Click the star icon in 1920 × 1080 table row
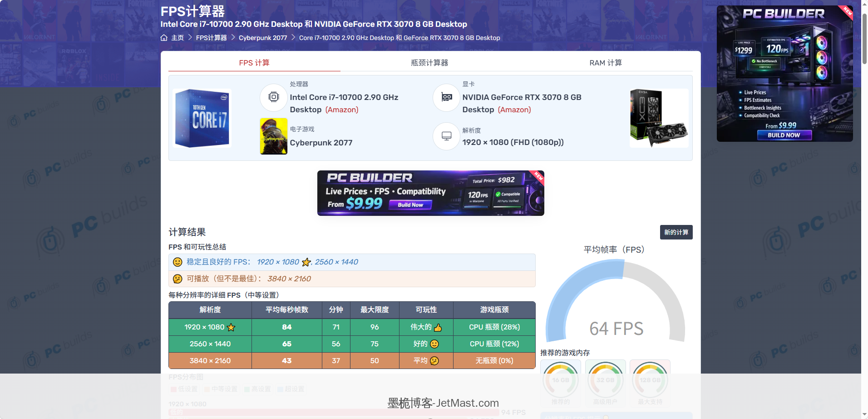Image resolution: width=868 pixels, height=419 pixels. (x=231, y=327)
